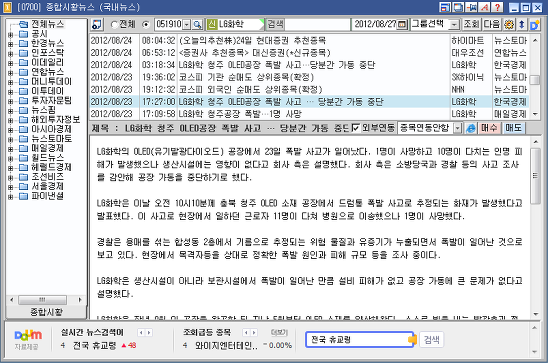Viewport: 548px width, 363px height.
Task: Click the Daum D icon in toolbar
Action: [x=534, y=25]
